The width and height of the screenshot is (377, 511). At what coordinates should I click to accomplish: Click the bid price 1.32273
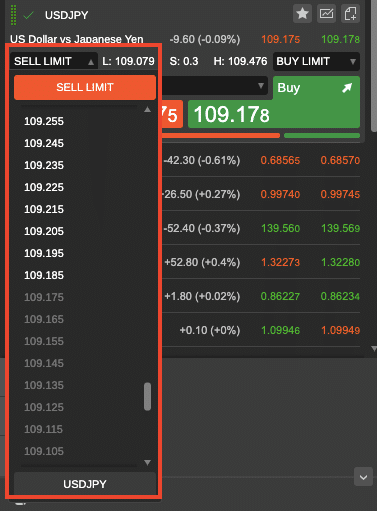coord(280,262)
